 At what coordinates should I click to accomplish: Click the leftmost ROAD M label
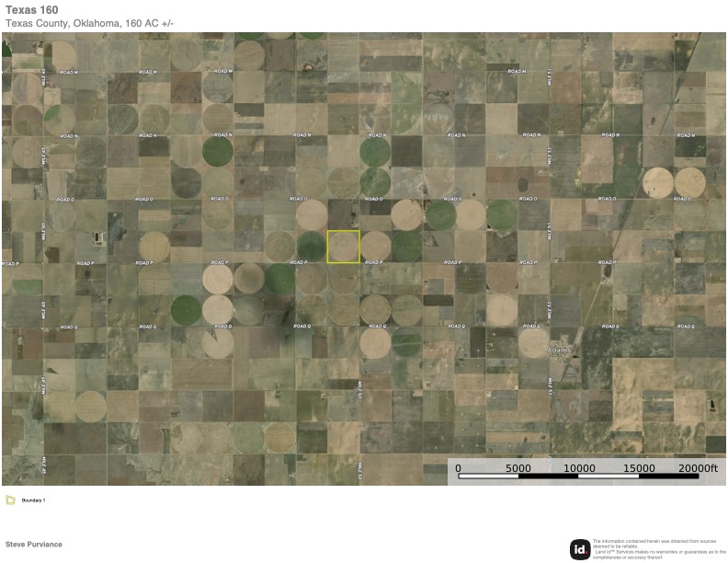69,72
